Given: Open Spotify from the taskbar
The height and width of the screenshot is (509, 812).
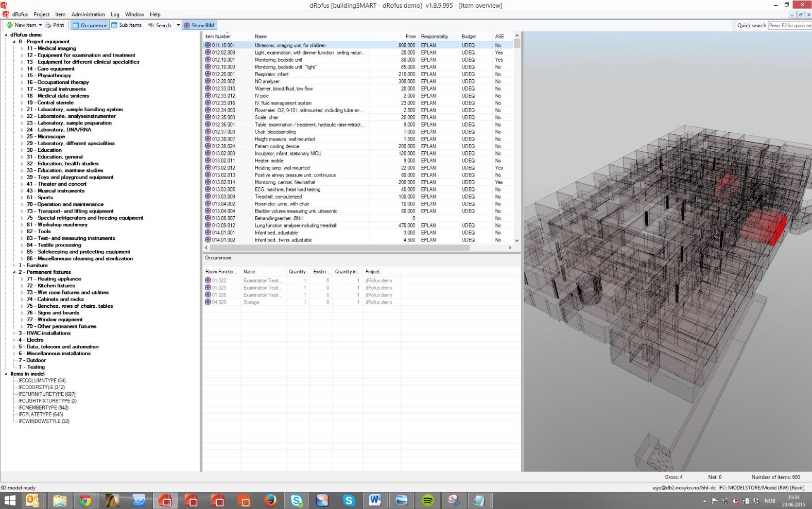Looking at the screenshot, I should pos(428,500).
